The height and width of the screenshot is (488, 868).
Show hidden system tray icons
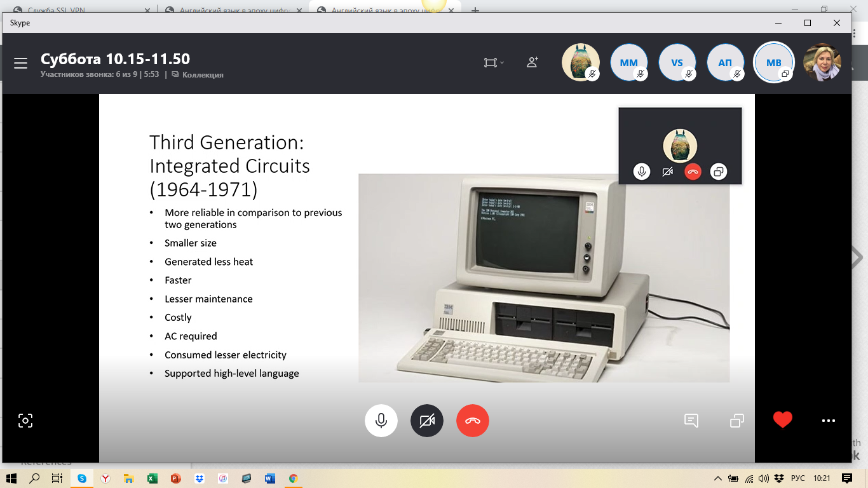(718, 478)
